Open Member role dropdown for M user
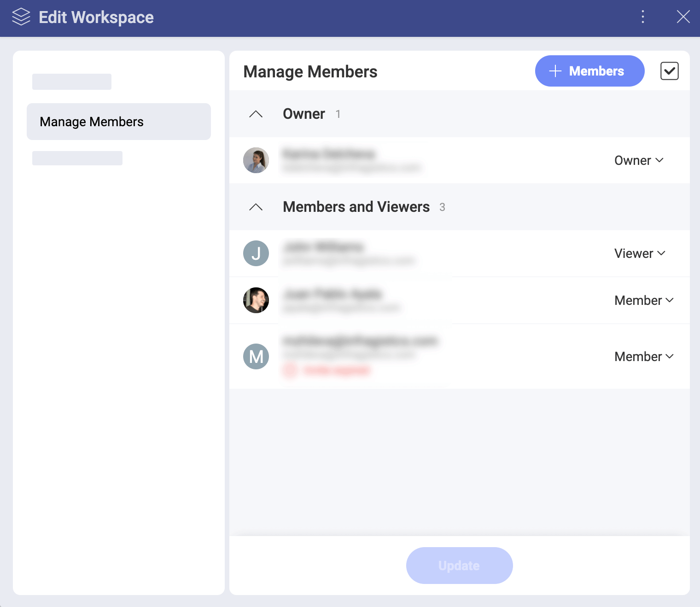Viewport: 700px width, 607px height. click(644, 356)
